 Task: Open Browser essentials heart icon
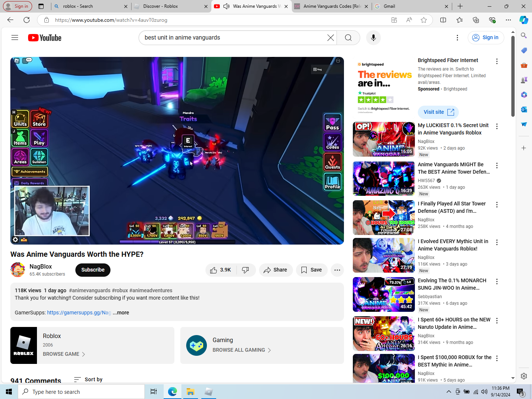pyautogui.click(x=492, y=20)
